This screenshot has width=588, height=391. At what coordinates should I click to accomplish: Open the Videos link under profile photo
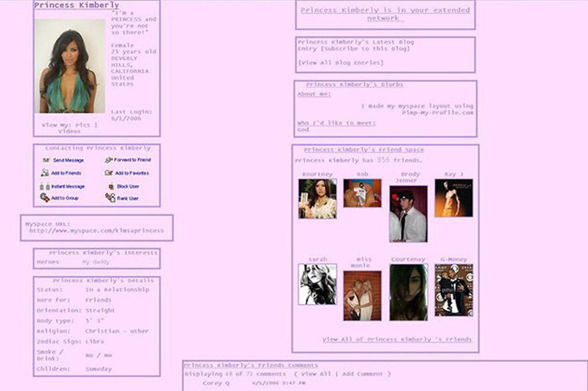(69, 131)
